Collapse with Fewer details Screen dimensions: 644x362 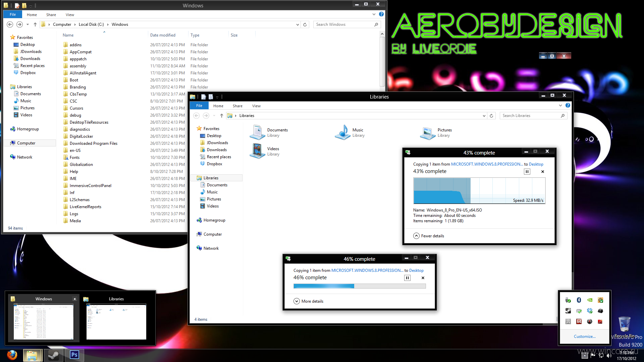429,236
